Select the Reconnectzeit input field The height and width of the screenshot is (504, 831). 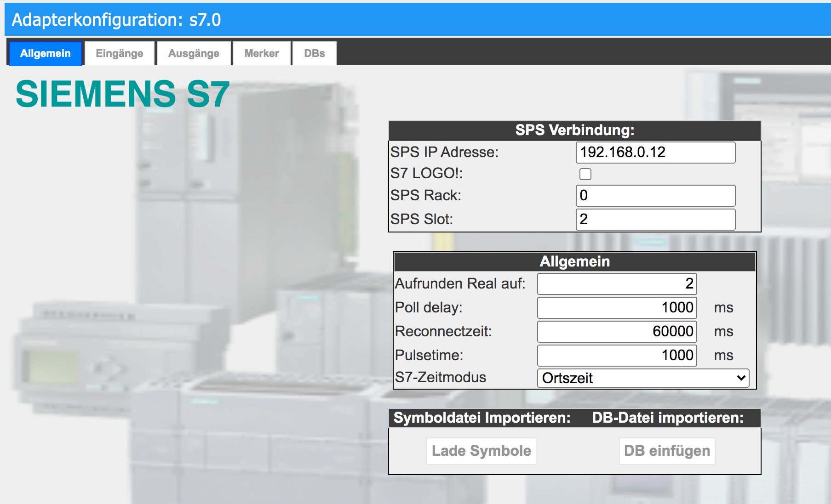click(617, 332)
